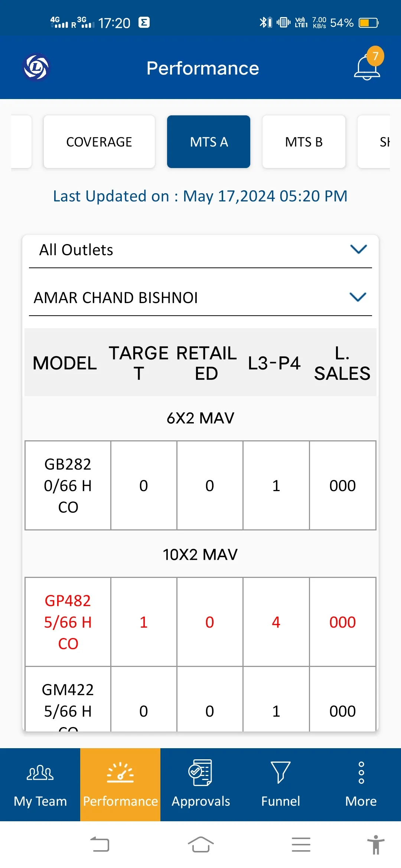Tap the GB2820/66 H CO model cell
The height and width of the screenshot is (868, 401).
pyautogui.click(x=68, y=485)
